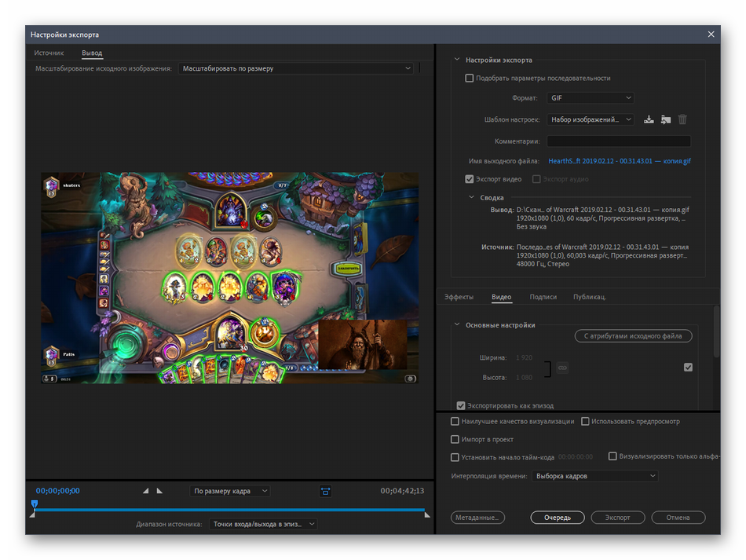Enable 'Наилучшее качество визуализации' checkbox
Image resolution: width=746 pixels, height=560 pixels.
pos(455,422)
